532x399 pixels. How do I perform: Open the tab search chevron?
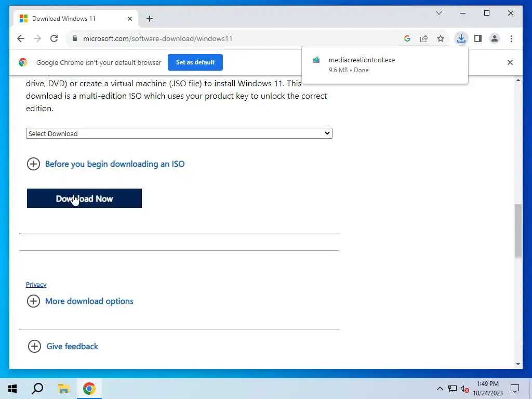click(439, 13)
